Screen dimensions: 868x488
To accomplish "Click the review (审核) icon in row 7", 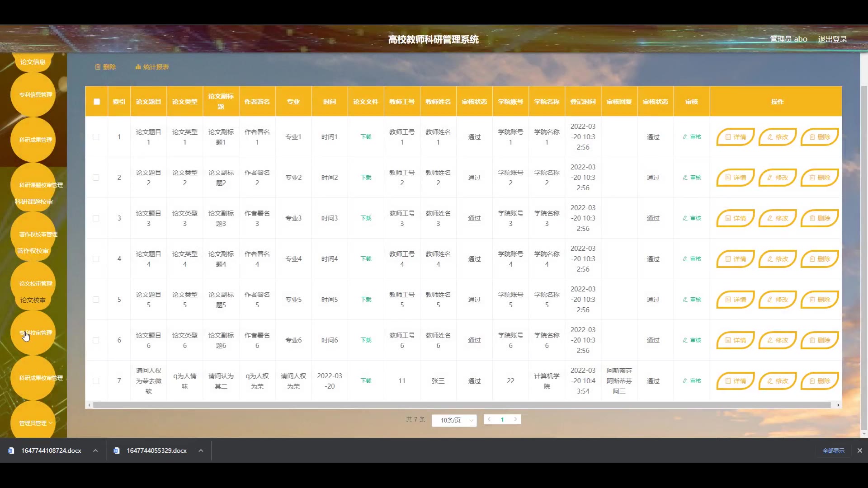I will tap(692, 381).
